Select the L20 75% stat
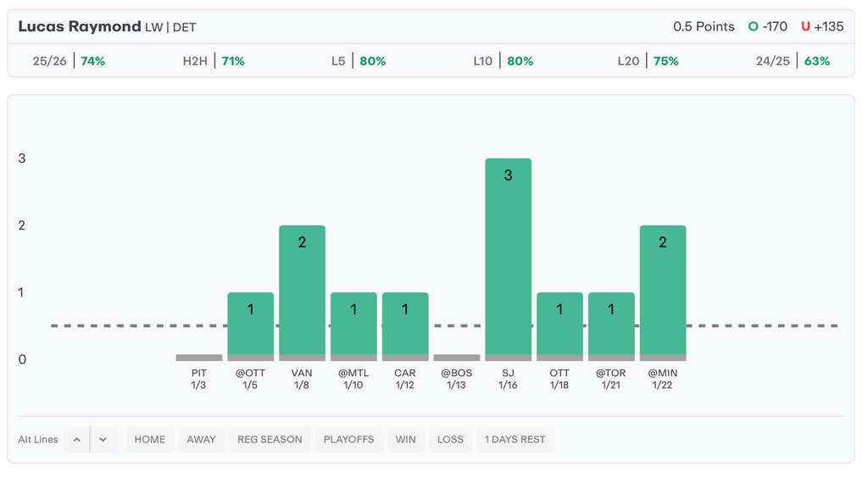The width and height of the screenshot is (868, 477). [648, 61]
